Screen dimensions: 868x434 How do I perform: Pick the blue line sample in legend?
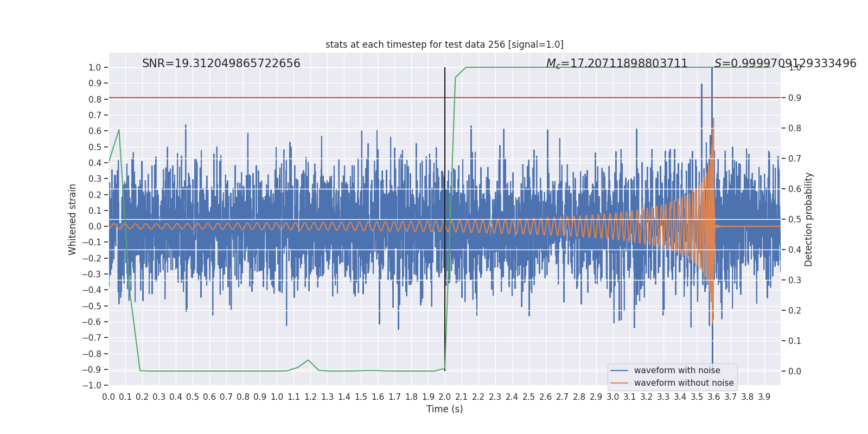(x=619, y=371)
